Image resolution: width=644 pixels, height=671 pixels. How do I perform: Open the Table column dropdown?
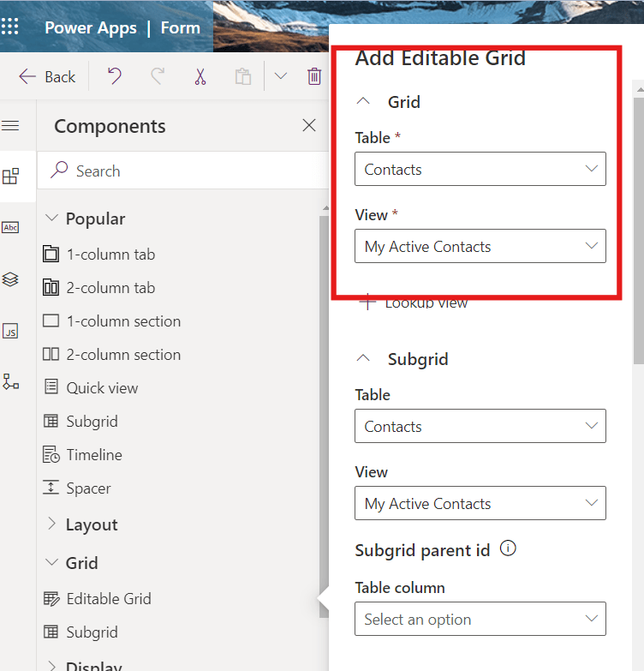tap(480, 619)
